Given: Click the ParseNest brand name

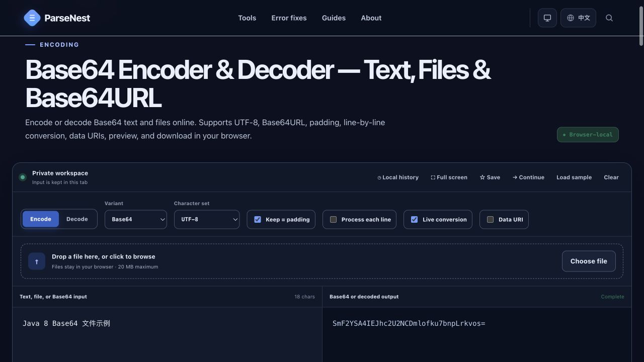Looking at the screenshot, I should point(67,18).
